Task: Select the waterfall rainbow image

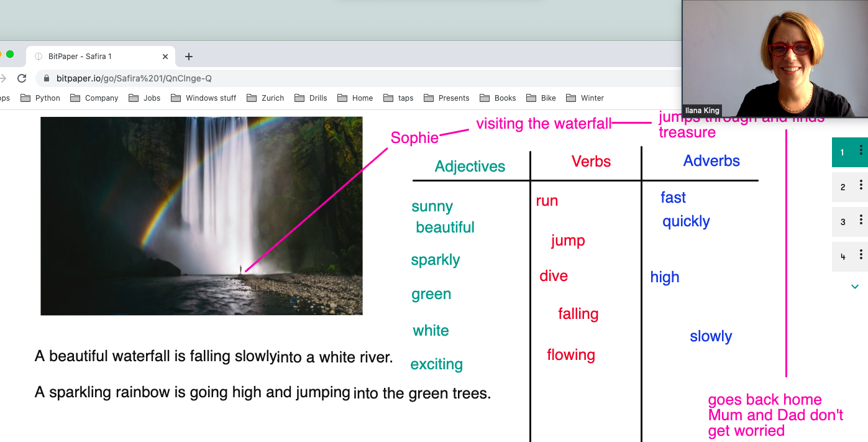Action: pyautogui.click(x=201, y=216)
